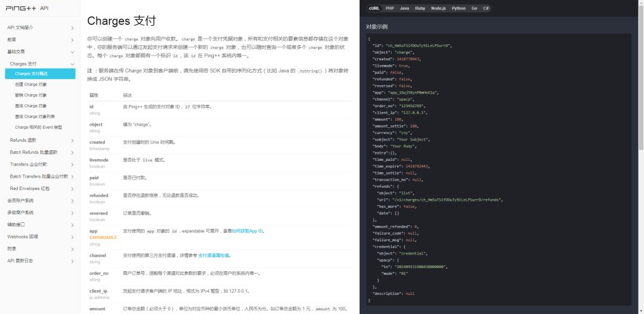Switch code sample to C# tab
Viewport: 644px width, 314px height.
[x=486, y=8]
